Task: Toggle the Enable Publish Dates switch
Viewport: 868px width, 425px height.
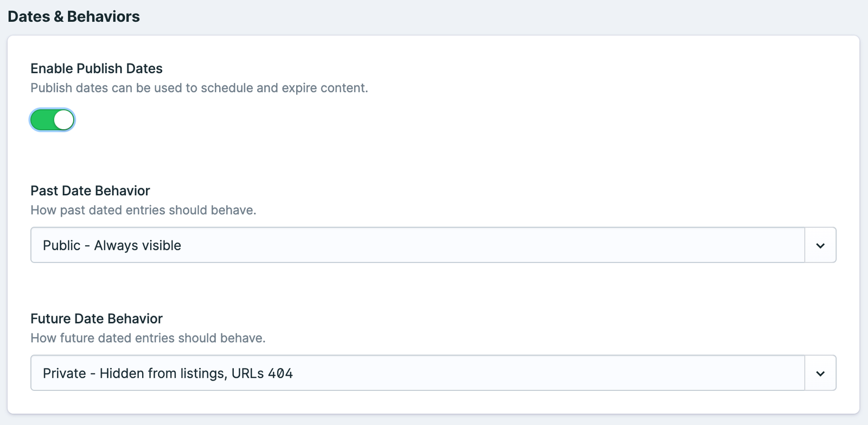Action: click(52, 120)
